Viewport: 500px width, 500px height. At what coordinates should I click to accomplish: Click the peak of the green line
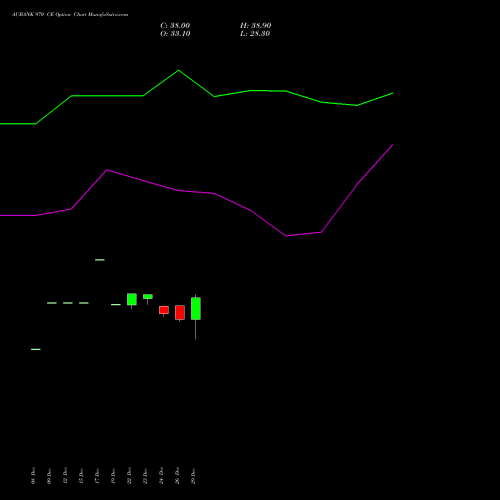[178, 70]
